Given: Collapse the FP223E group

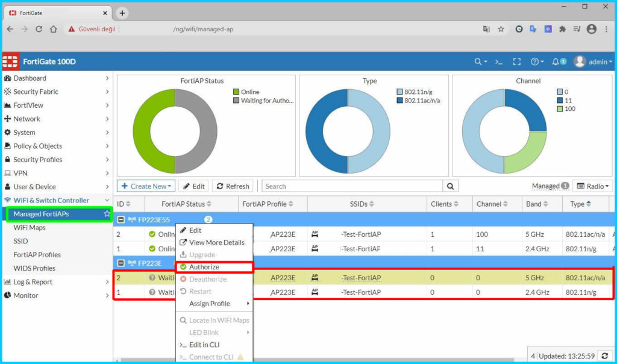Looking at the screenshot, I should coord(121,263).
